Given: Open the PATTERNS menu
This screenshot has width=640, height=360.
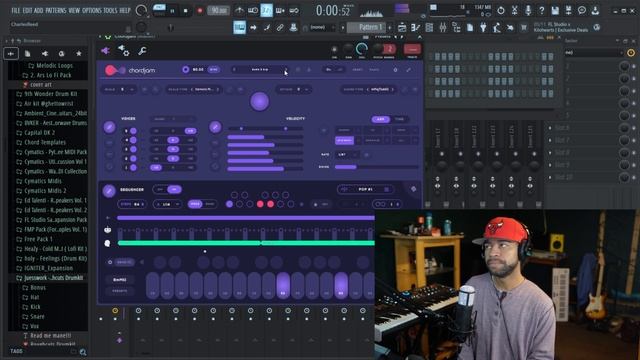Looking at the screenshot, I should pyautogui.click(x=56, y=10).
